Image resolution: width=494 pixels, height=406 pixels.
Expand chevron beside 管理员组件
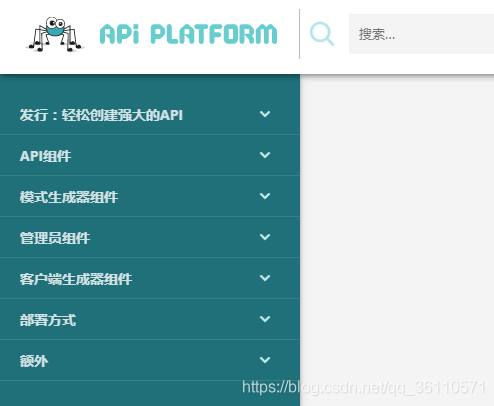coord(265,237)
